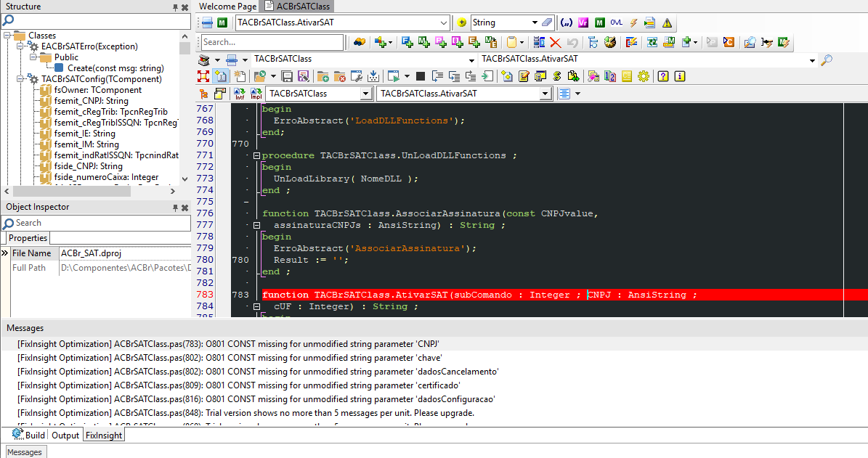
Task: Toggle the breakpoint on line 783
Action: 204,295
